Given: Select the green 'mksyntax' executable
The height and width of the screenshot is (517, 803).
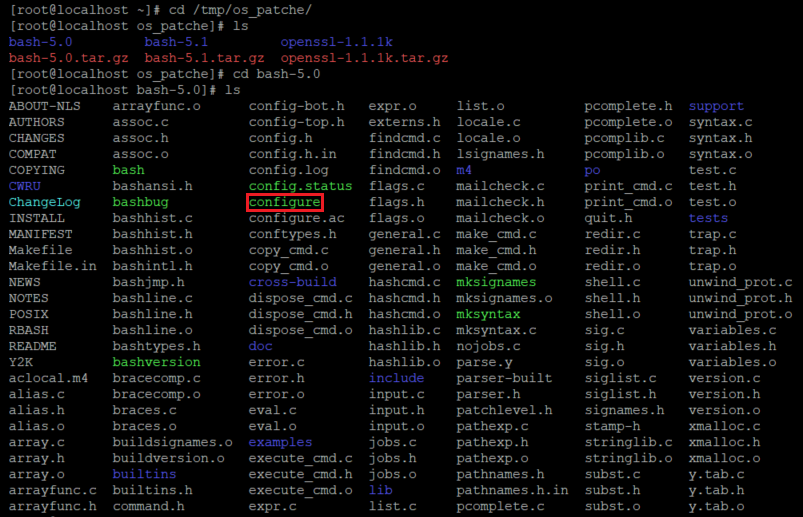Looking at the screenshot, I should coord(488,314).
